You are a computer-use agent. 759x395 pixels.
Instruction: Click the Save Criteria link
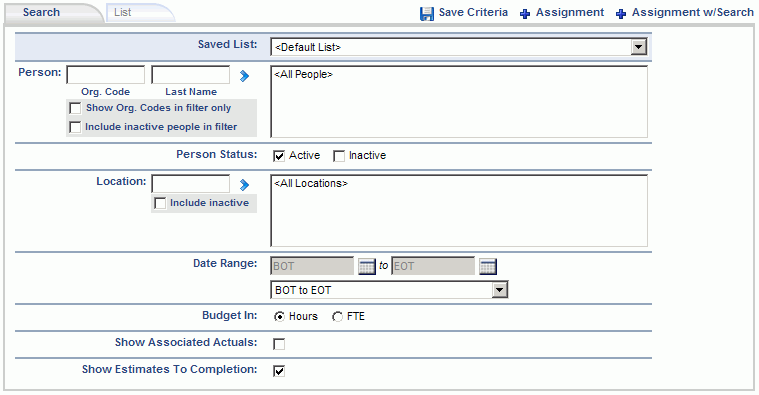point(473,13)
